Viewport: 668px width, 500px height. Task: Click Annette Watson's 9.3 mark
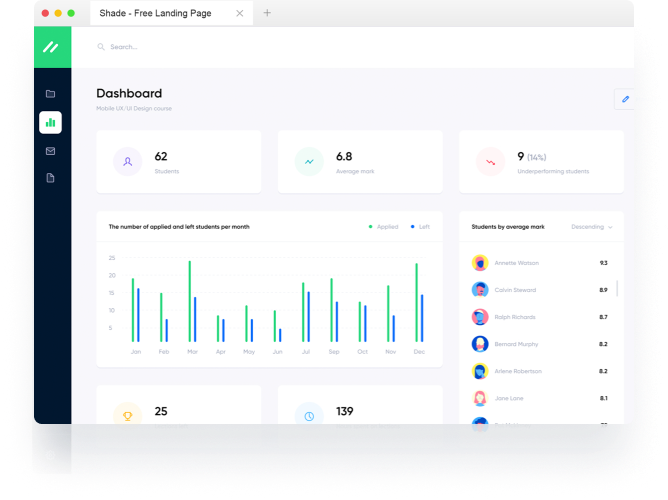pyautogui.click(x=604, y=263)
